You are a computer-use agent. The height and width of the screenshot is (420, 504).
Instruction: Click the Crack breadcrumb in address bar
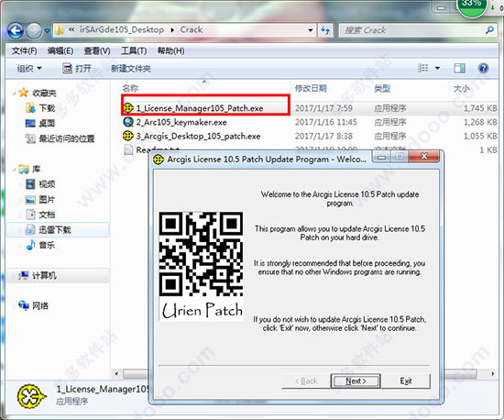pos(192,30)
